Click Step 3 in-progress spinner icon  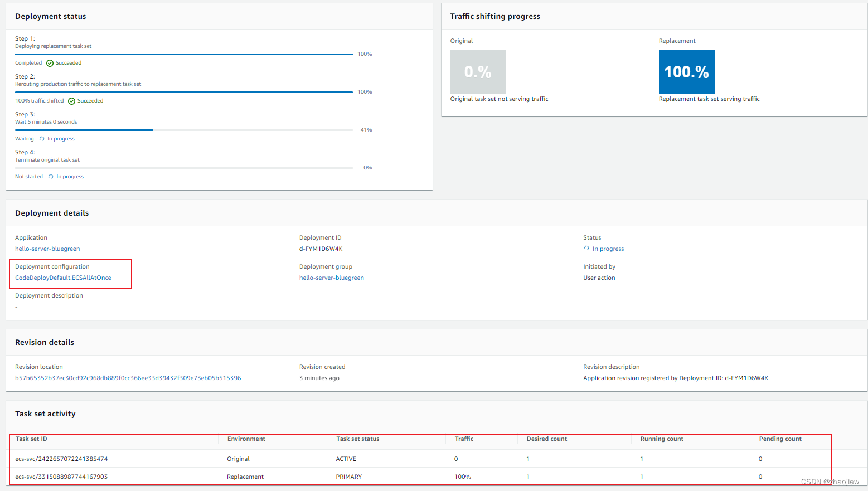click(x=42, y=139)
